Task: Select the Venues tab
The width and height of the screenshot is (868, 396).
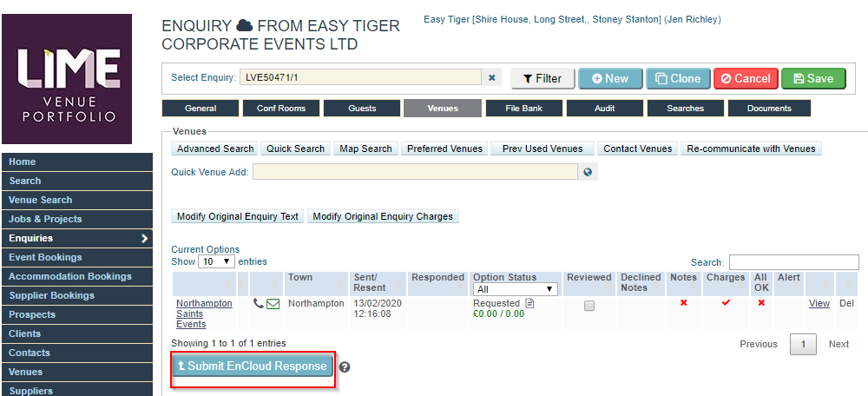Action: coord(443,109)
